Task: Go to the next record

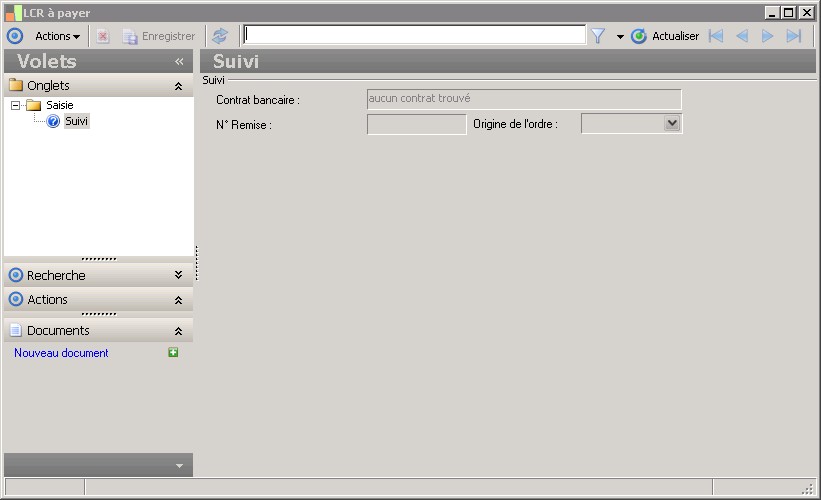Action: point(768,36)
